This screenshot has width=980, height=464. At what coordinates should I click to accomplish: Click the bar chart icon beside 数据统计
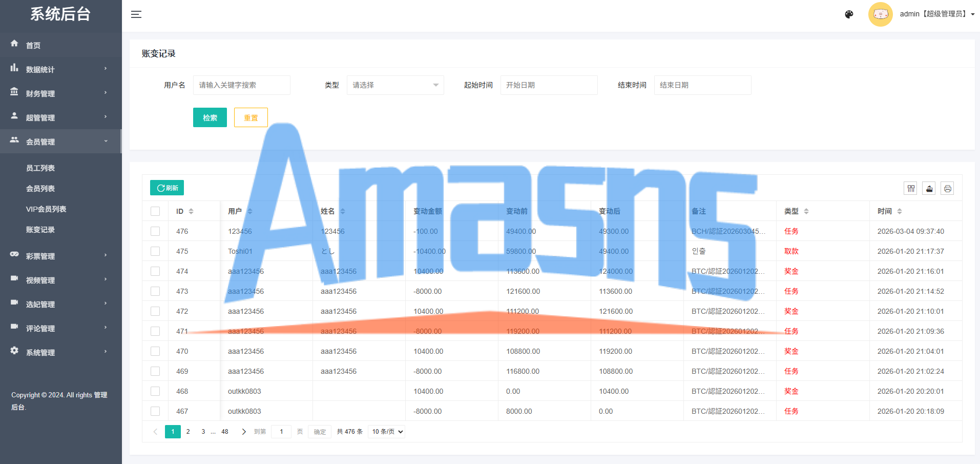coord(14,68)
